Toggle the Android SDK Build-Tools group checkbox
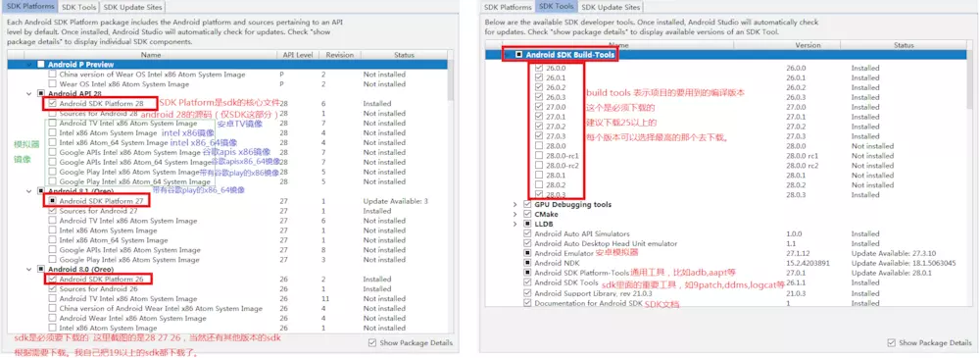980x358 pixels. [518, 55]
